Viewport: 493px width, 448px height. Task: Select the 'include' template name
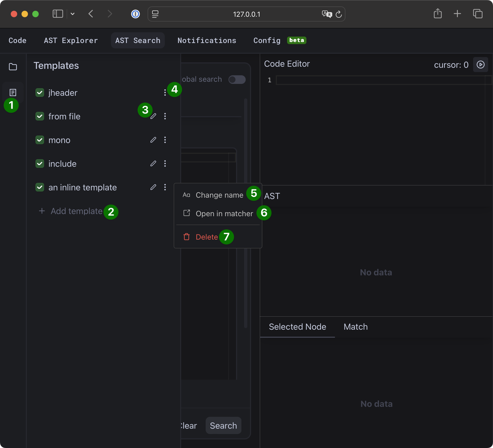point(62,164)
